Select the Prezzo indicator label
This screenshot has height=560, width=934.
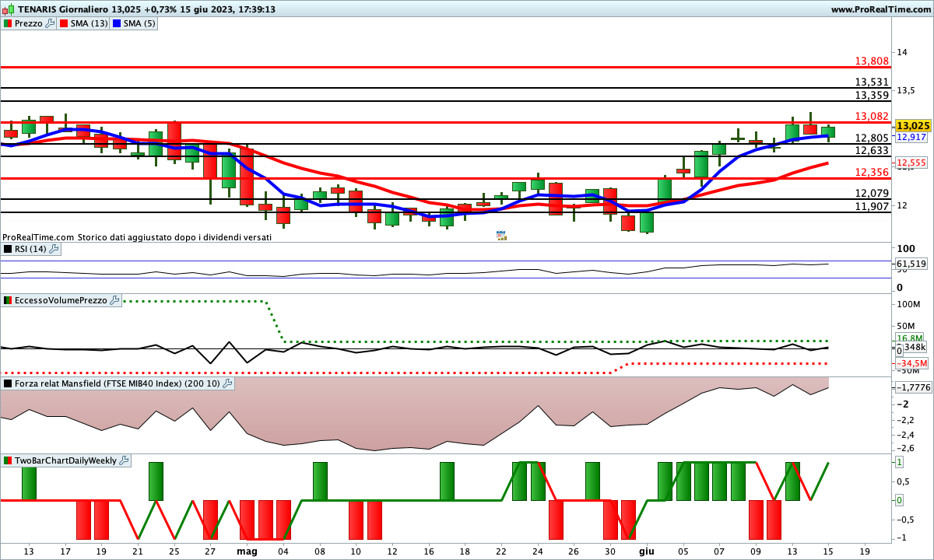[29, 23]
